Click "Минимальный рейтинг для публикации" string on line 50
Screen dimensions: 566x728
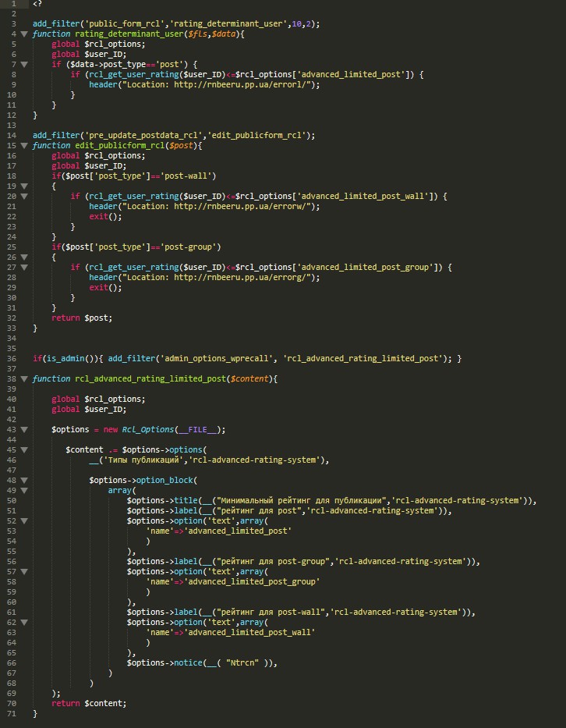pos(302,500)
